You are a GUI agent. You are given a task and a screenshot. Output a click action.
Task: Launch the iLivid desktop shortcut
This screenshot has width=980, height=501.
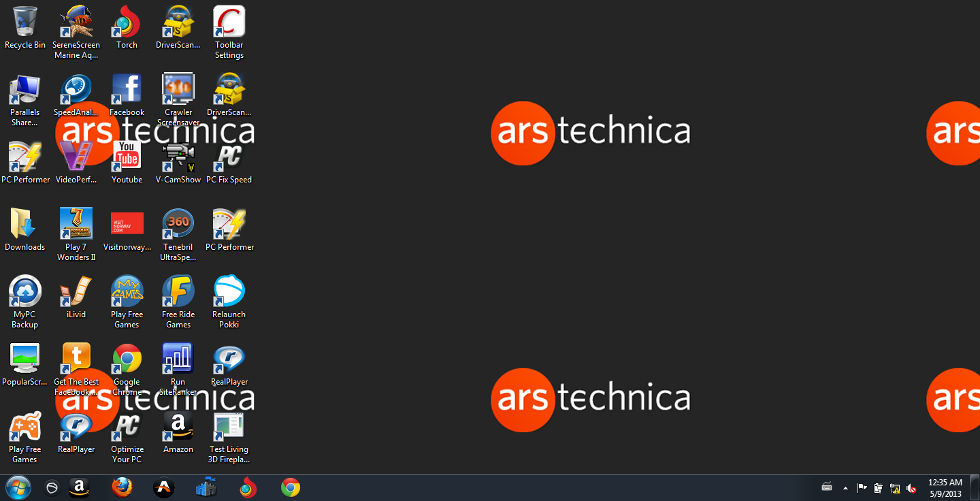(x=76, y=297)
